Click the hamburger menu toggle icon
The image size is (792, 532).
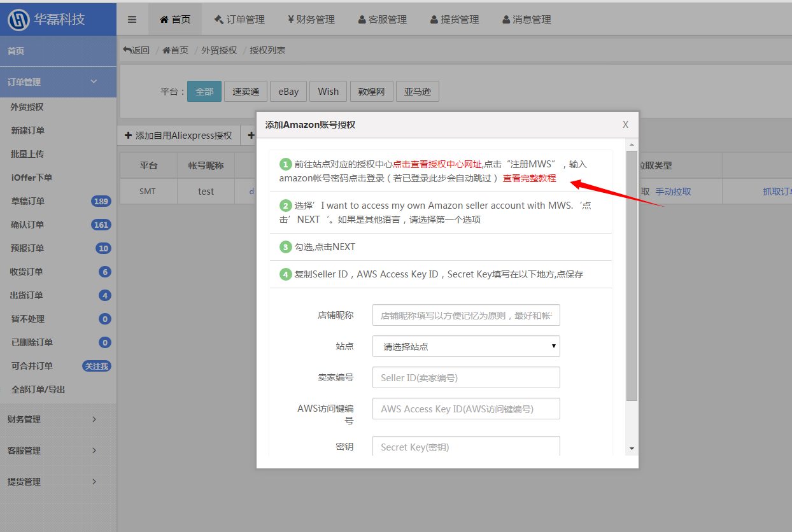[132, 20]
